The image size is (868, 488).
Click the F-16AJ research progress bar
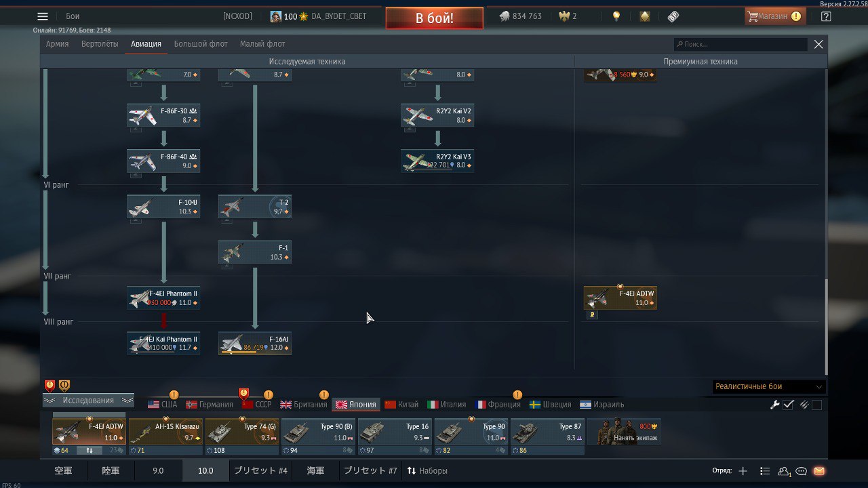coord(239,352)
